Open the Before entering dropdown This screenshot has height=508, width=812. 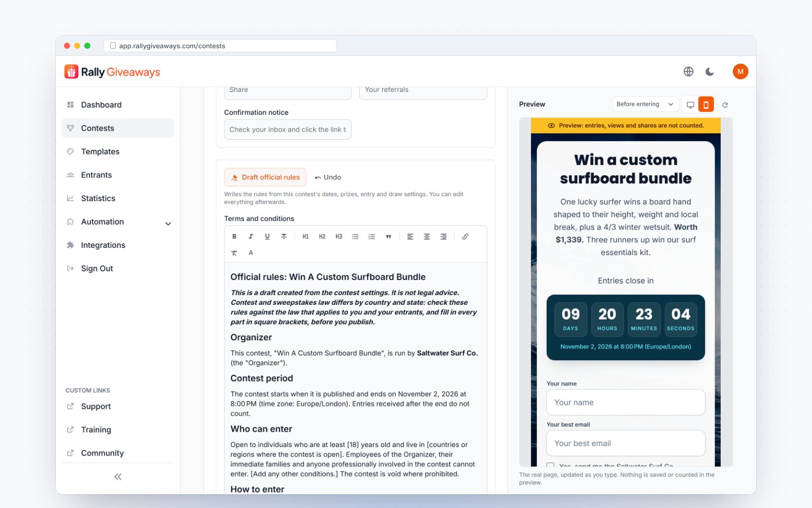[x=645, y=104]
